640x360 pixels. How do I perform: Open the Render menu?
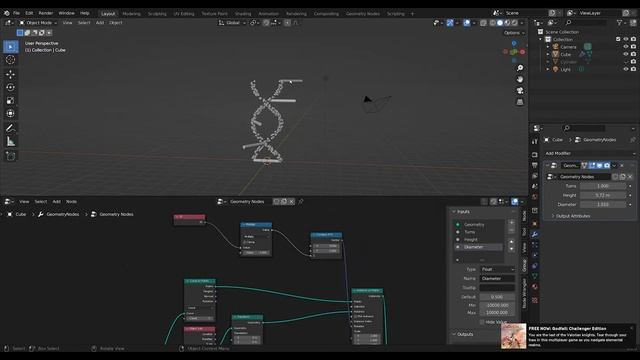click(x=46, y=13)
